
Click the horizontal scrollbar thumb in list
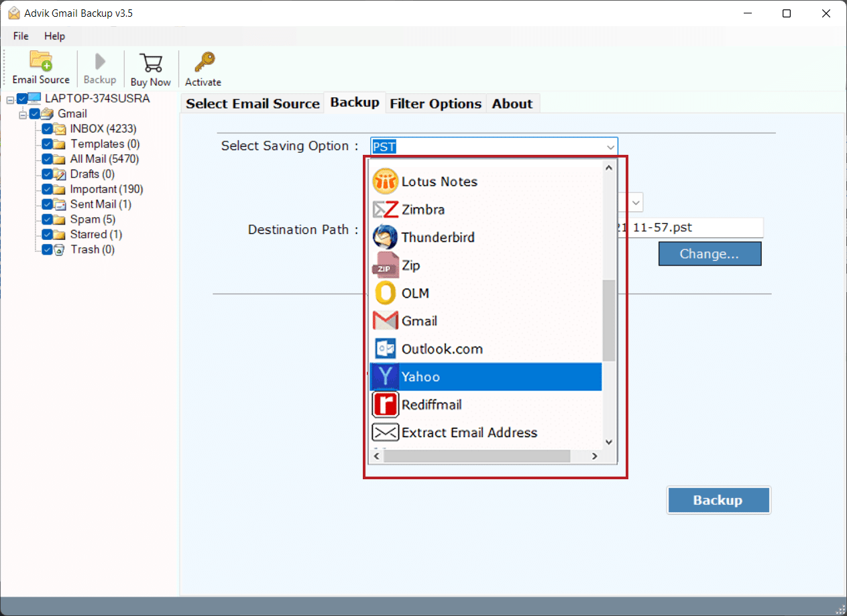click(x=477, y=456)
